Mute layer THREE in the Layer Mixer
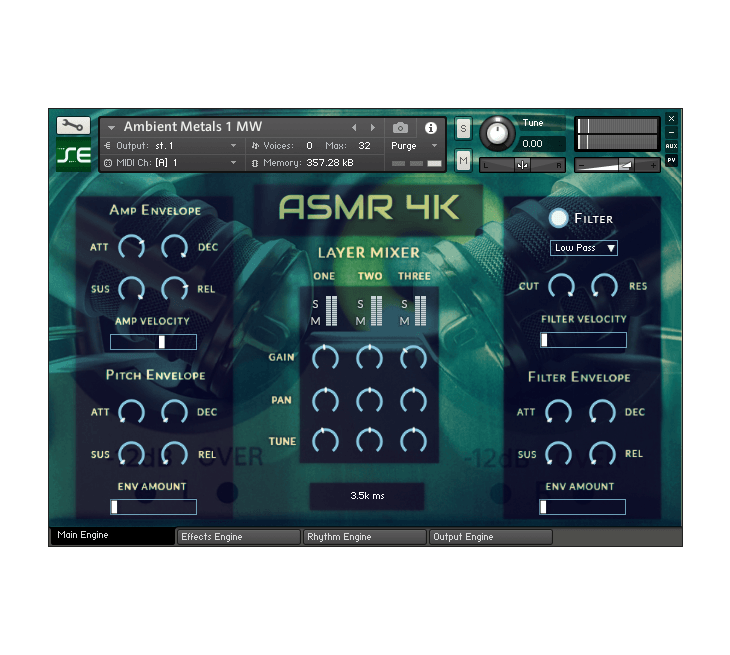 click(404, 321)
